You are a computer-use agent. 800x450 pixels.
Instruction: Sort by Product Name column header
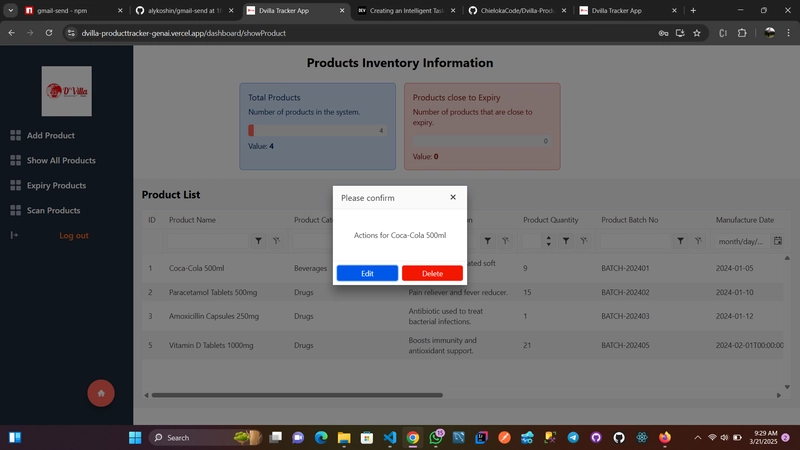(192, 220)
